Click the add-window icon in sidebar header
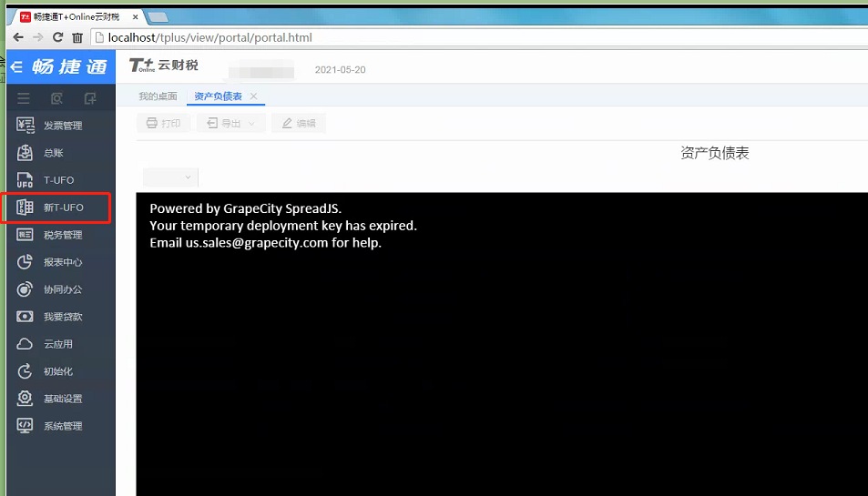 [89, 99]
